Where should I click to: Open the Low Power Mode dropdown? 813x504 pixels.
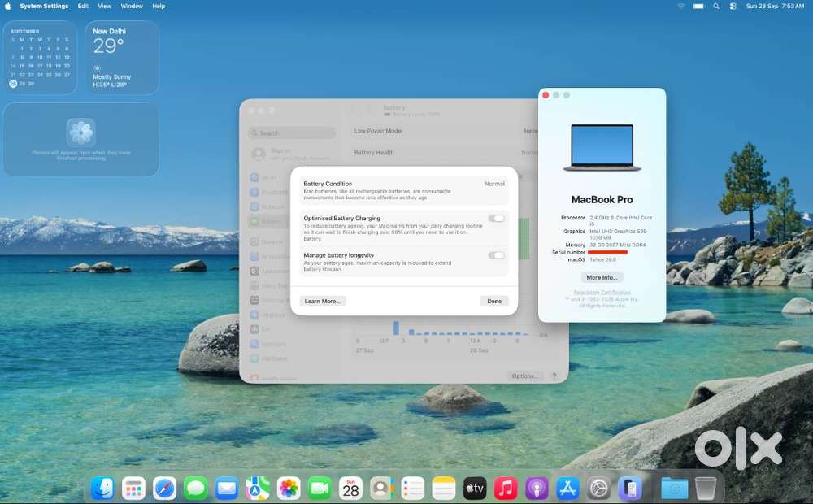pyautogui.click(x=530, y=131)
